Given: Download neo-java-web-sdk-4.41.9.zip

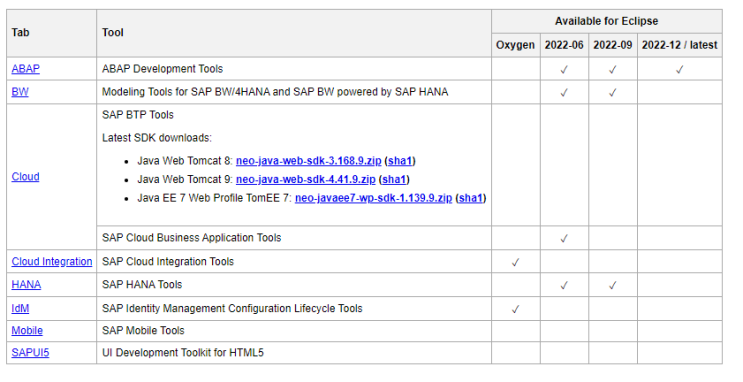Looking at the screenshot, I should coord(306,180).
